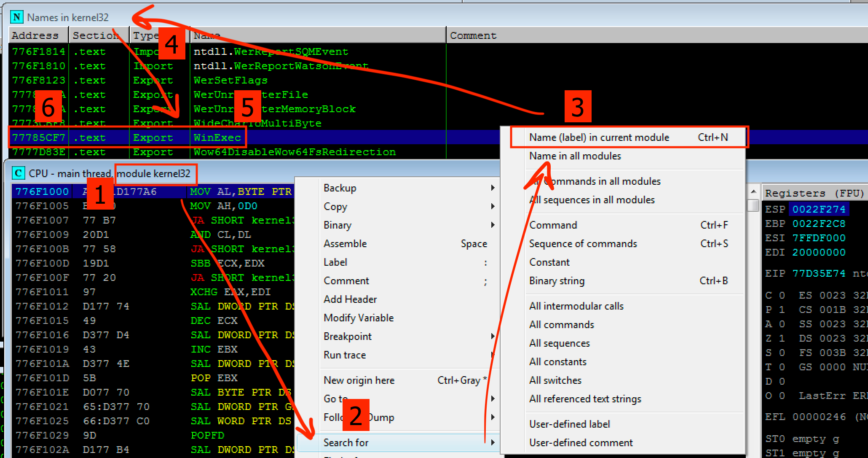868x458 pixels.
Task: Click the C icon on CPU window title bar
Action: [17, 173]
